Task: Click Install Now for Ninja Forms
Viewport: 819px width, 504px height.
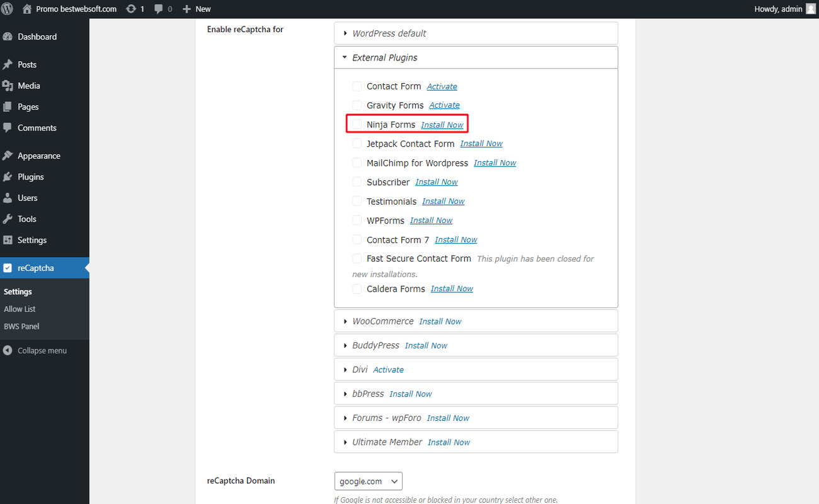Action: [442, 125]
